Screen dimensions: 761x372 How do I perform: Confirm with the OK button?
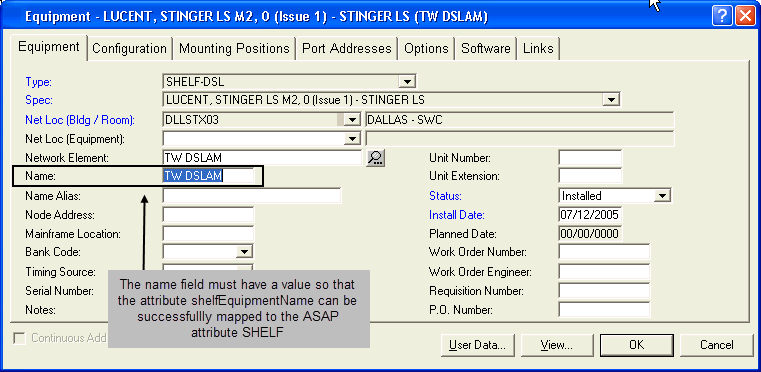(x=636, y=345)
